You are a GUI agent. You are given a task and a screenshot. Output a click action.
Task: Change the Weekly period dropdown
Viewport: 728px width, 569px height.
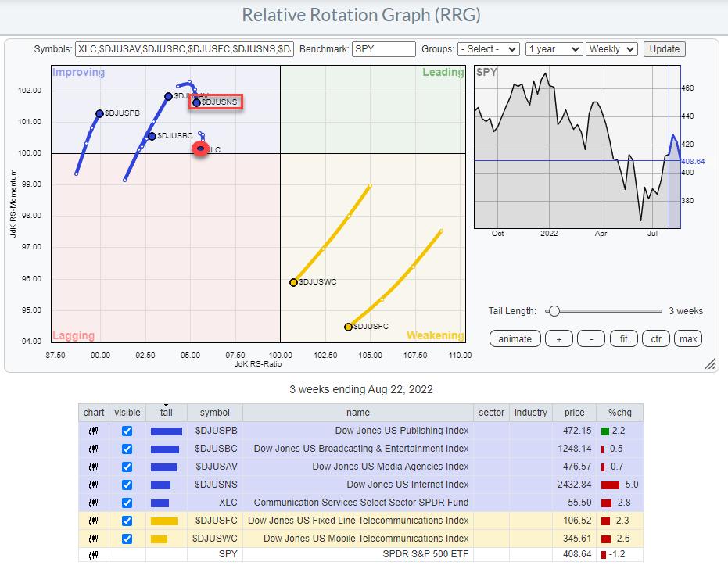(x=612, y=49)
